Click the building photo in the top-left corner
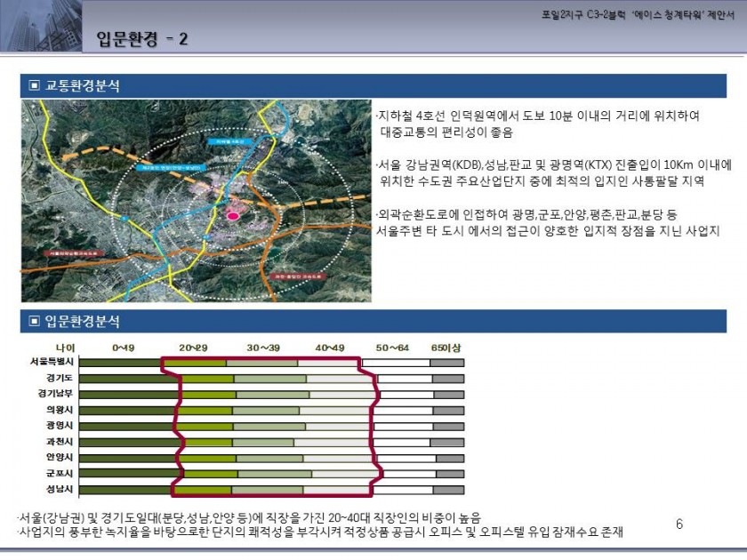The height and width of the screenshot is (560, 747). click(x=40, y=26)
